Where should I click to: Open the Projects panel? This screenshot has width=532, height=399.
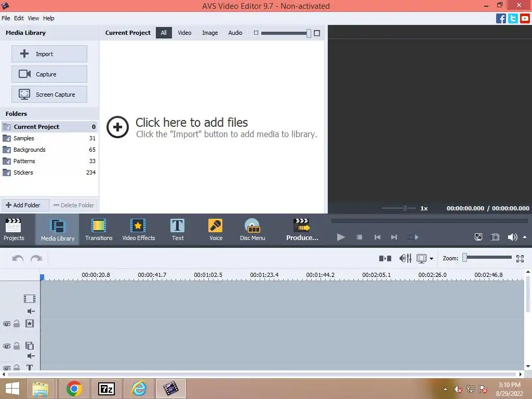(x=14, y=230)
